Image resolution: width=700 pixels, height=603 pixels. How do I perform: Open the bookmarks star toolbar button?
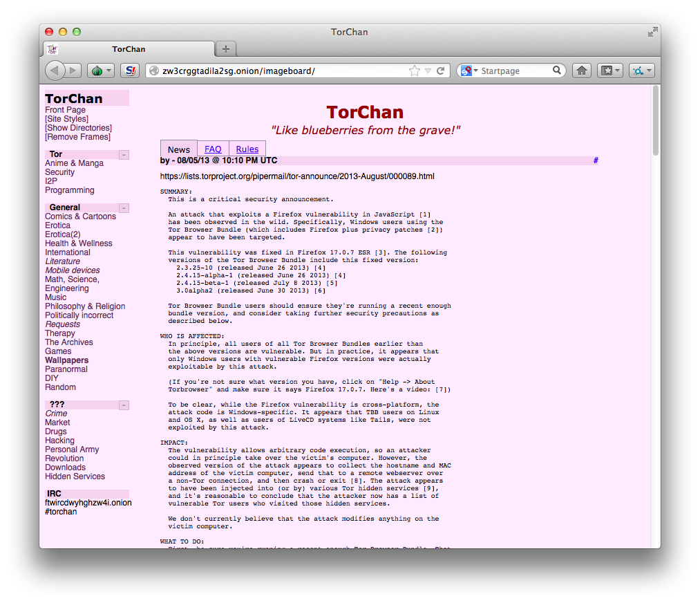(607, 71)
